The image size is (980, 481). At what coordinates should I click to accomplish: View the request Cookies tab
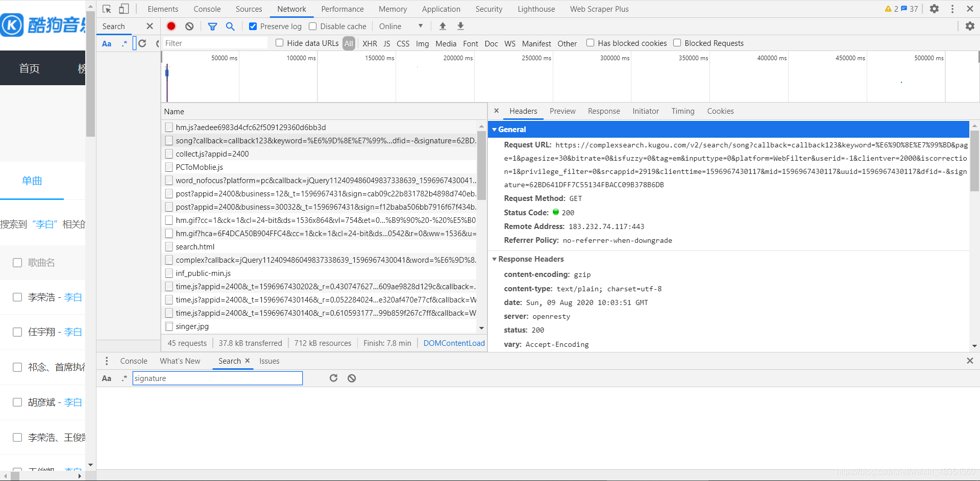pos(720,111)
